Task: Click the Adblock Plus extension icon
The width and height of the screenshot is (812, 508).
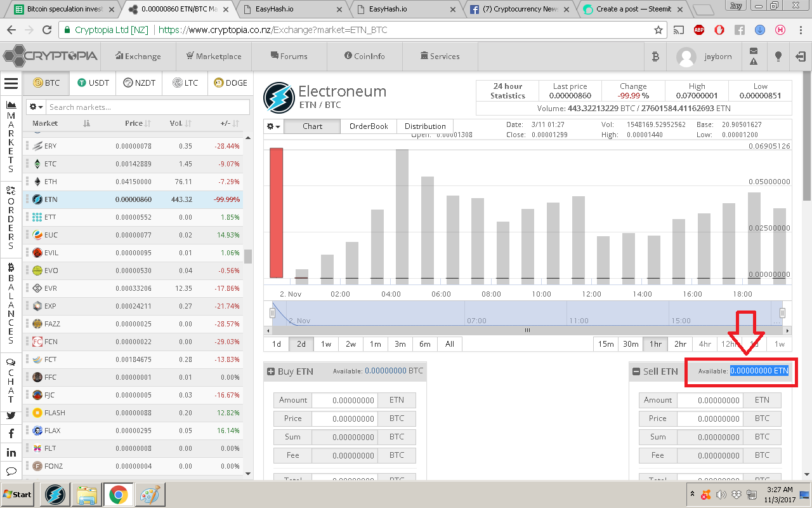Action: (x=699, y=30)
